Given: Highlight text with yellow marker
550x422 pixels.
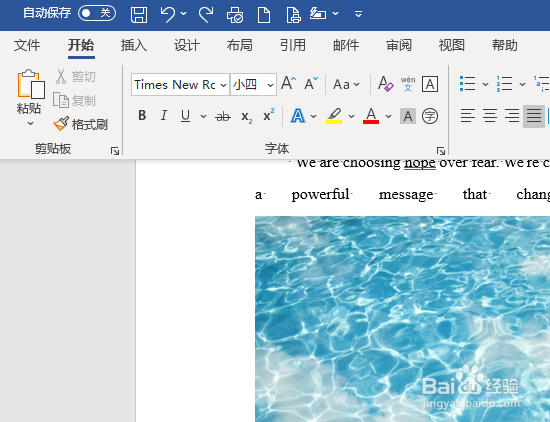Looking at the screenshot, I should (334, 116).
